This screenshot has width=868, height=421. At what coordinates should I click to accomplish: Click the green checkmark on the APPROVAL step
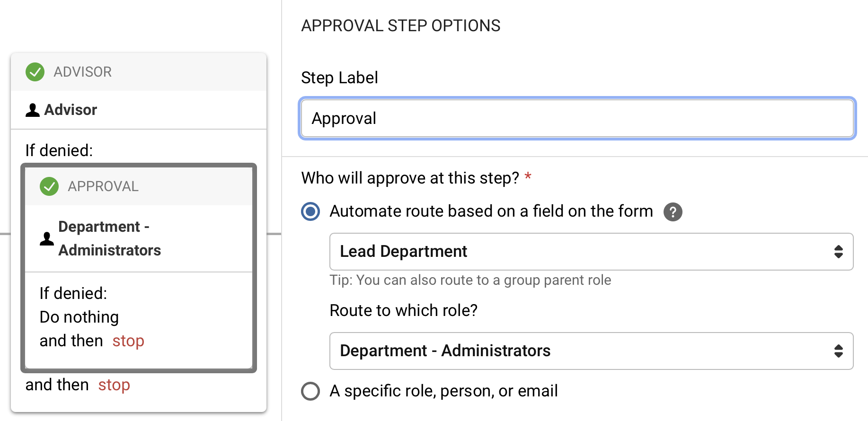tap(49, 186)
